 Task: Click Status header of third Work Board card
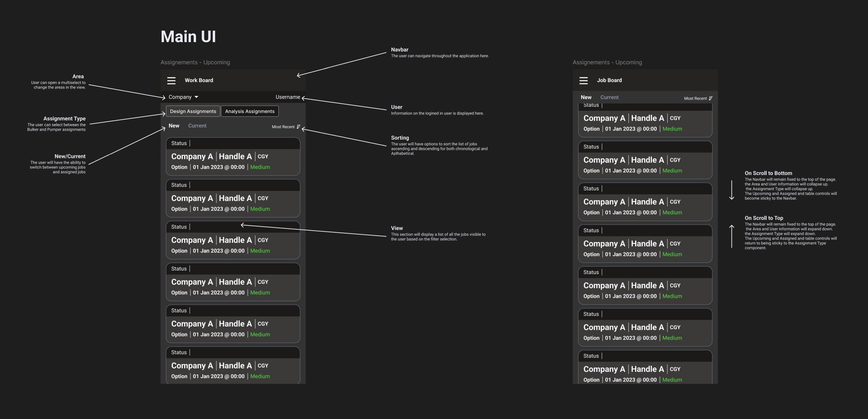pyautogui.click(x=179, y=227)
